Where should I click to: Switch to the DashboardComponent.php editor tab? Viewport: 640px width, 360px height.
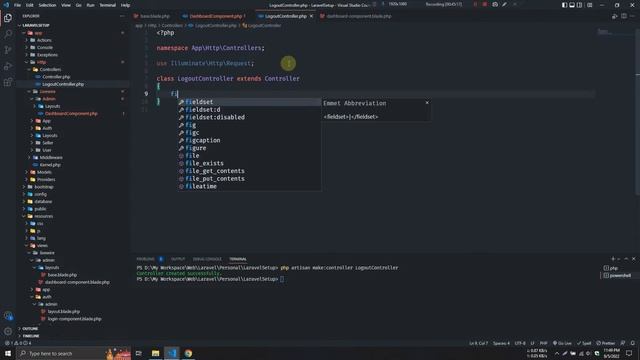216,16
